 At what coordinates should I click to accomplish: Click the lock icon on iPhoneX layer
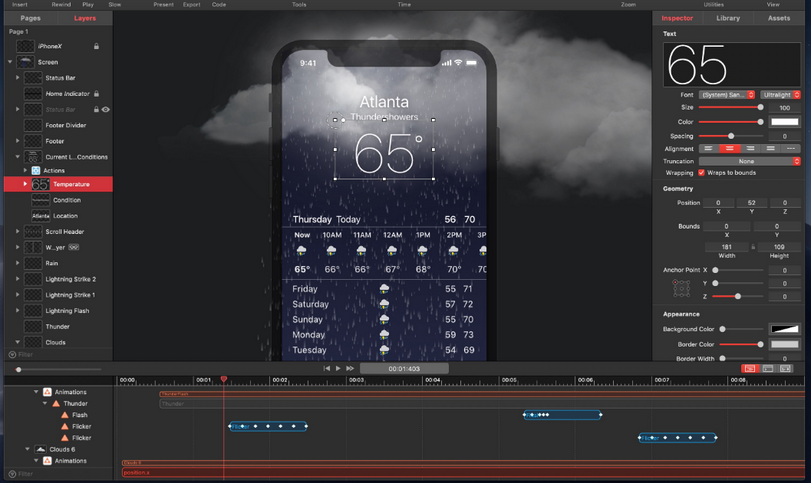[x=96, y=46]
